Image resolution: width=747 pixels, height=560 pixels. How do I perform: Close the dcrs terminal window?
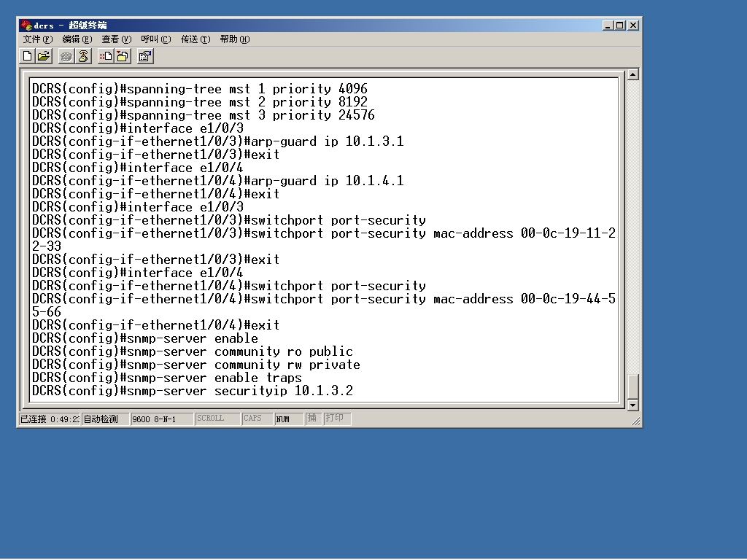pyautogui.click(x=633, y=26)
